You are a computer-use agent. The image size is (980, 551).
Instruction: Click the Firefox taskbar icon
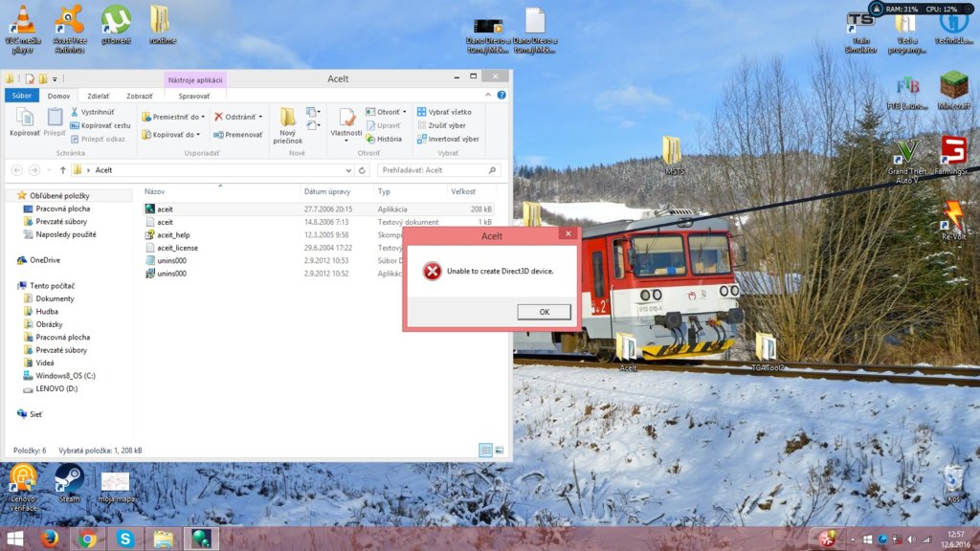coord(51,539)
